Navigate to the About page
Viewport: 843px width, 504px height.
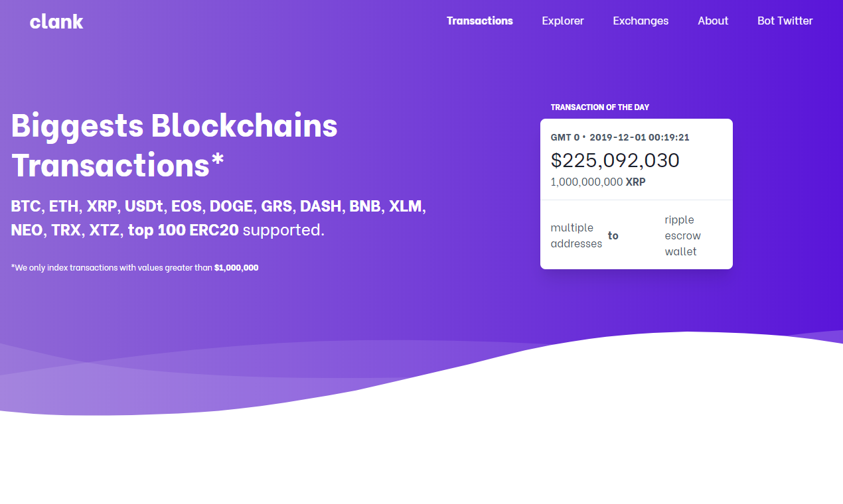713,21
